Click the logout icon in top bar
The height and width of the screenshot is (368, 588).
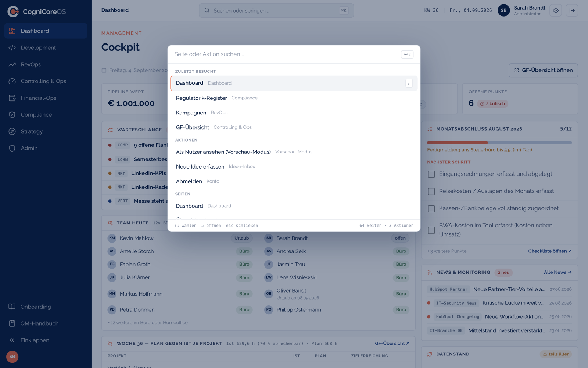(x=572, y=11)
